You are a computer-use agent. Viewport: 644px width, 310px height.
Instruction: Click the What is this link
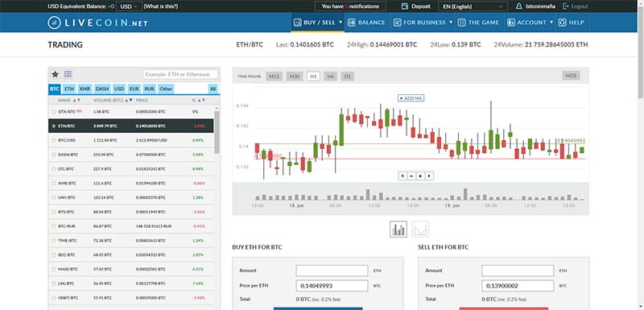[x=160, y=6]
